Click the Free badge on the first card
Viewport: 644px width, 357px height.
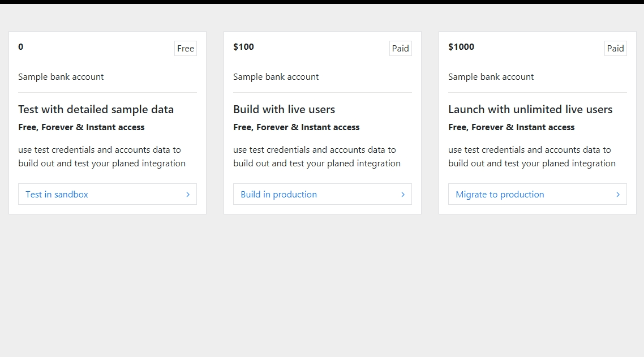click(186, 49)
